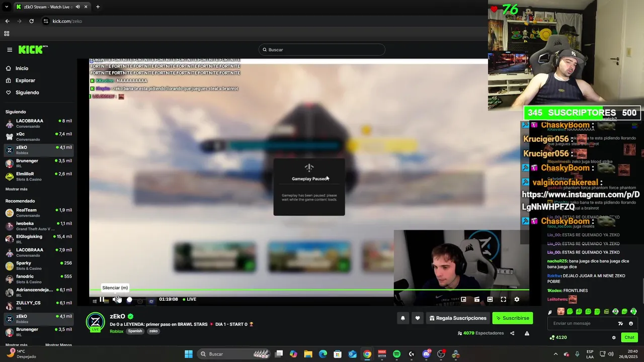Select the face photo emote in chat bar

[x=561, y=312]
